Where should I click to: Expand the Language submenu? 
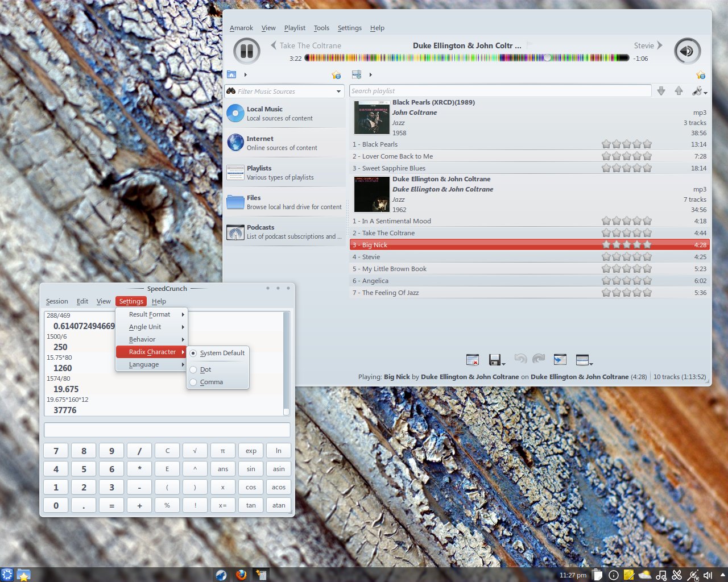[x=151, y=364]
